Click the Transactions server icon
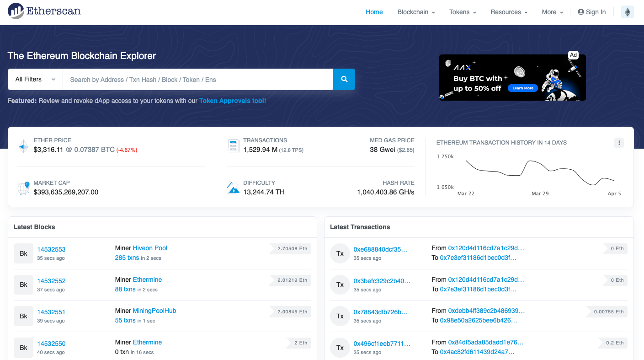The height and width of the screenshot is (360, 644). pos(233,146)
